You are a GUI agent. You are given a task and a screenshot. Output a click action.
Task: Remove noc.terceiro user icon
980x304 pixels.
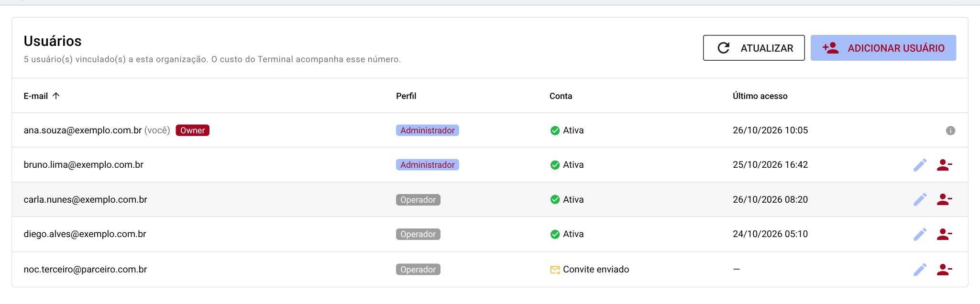pos(945,270)
